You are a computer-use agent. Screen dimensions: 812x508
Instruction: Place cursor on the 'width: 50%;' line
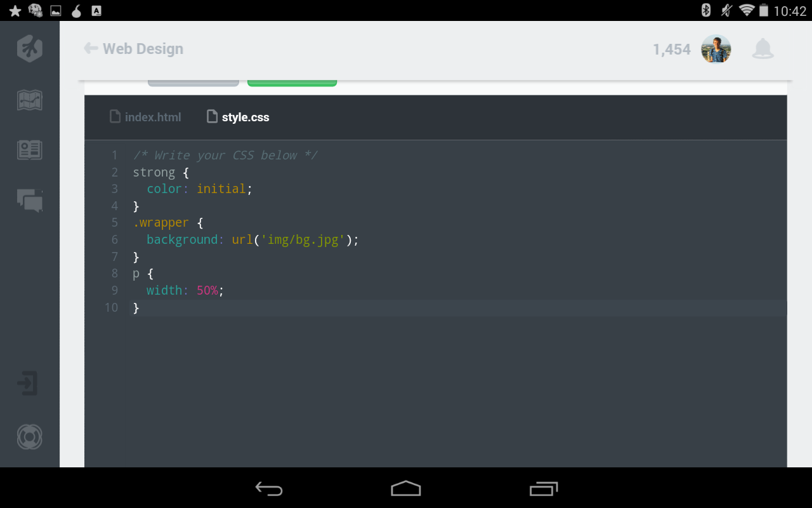185,291
